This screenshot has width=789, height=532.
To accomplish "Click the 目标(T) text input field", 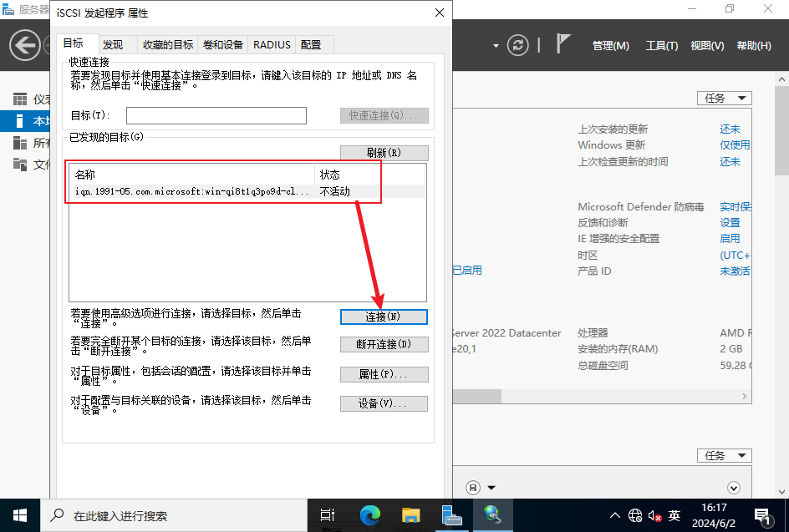I will [216, 115].
